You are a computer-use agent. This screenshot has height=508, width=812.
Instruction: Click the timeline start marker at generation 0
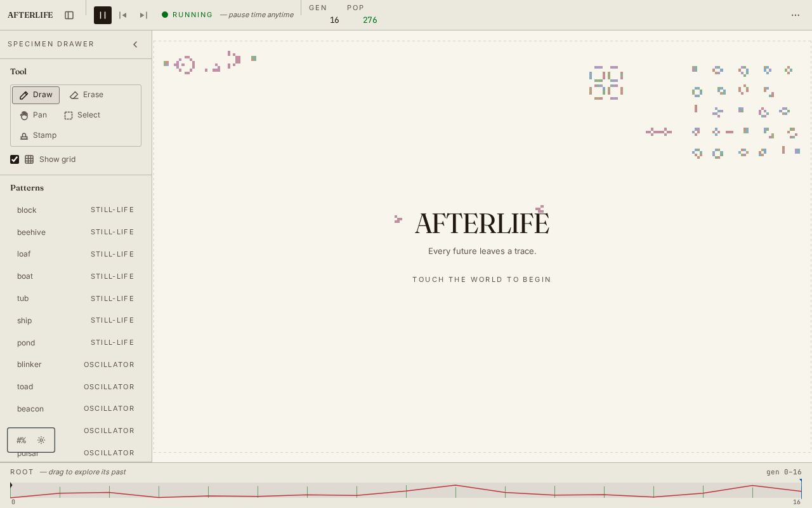point(11,486)
